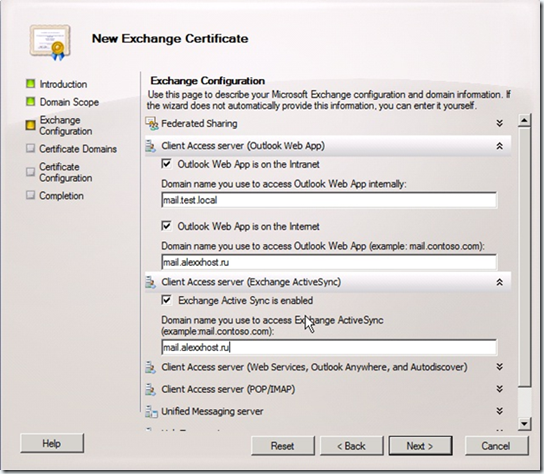Click the Certificate Domains step indicator box
This screenshot has height=474, width=544.
(31, 149)
